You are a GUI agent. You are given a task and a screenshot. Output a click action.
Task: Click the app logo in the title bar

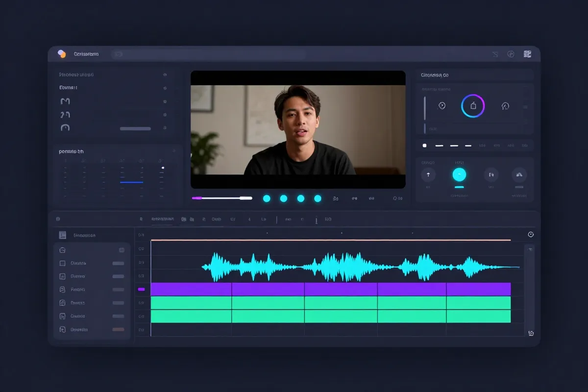click(x=62, y=54)
